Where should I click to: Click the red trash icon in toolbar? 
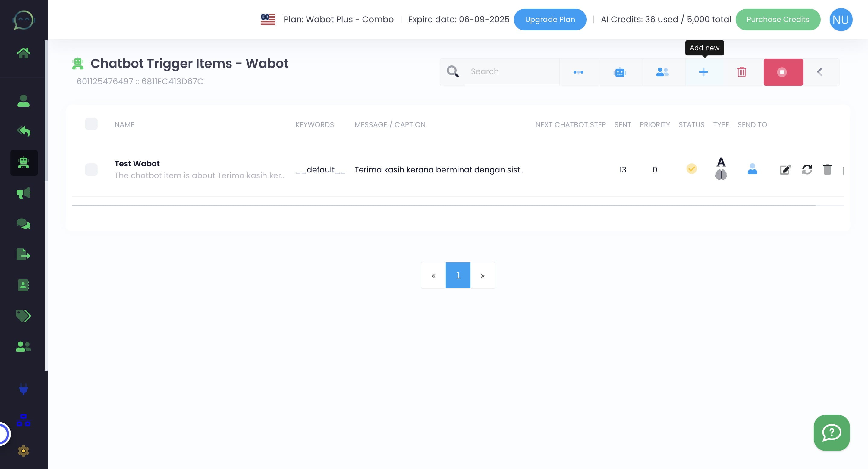tap(741, 72)
